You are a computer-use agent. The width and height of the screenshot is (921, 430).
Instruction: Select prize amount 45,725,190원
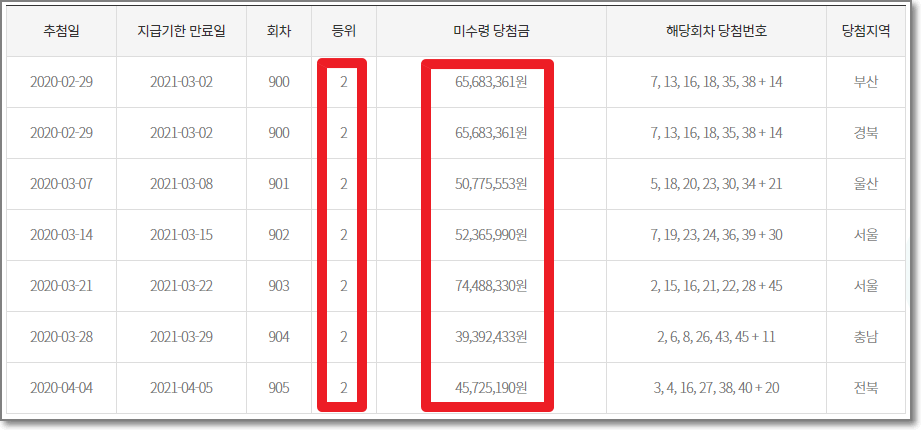click(x=491, y=388)
